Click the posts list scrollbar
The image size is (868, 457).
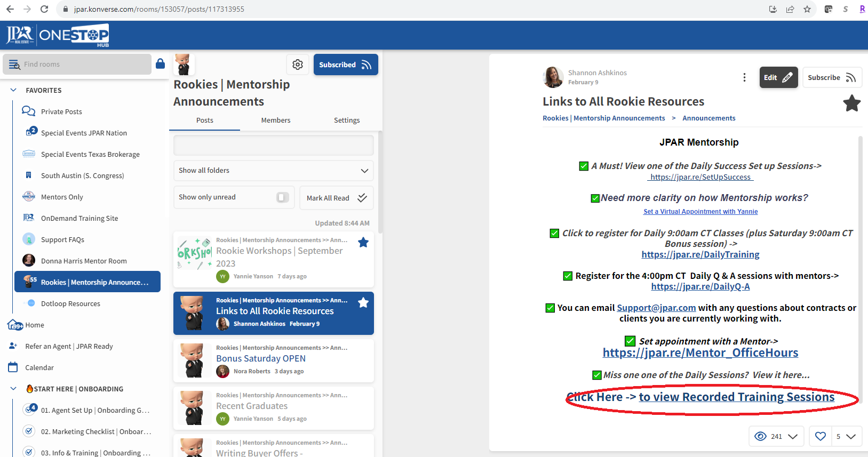click(380, 181)
